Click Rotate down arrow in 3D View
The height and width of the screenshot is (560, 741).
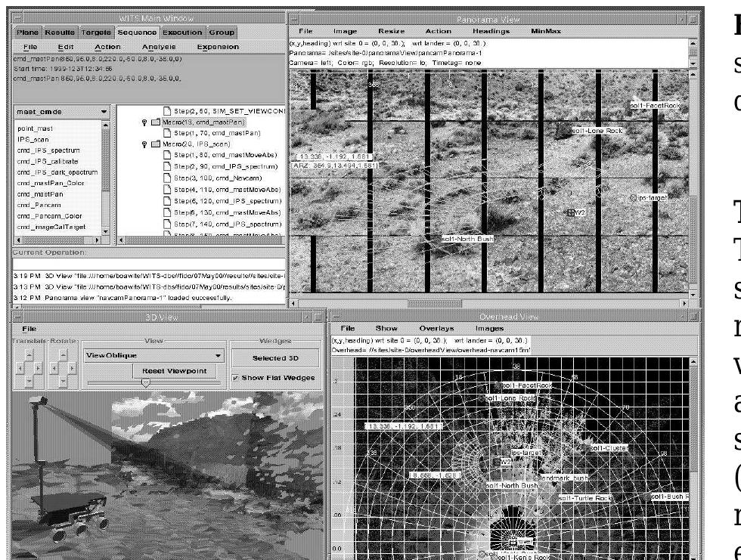point(64,381)
